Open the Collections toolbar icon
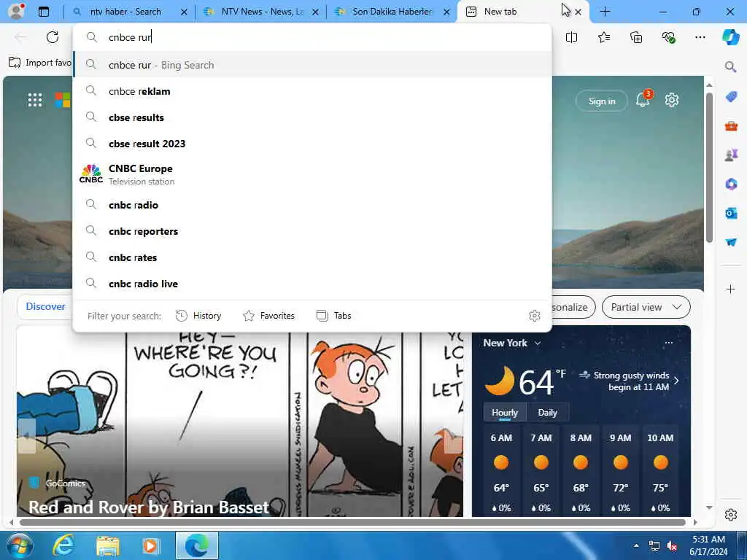The height and width of the screenshot is (560, 747). pyautogui.click(x=636, y=37)
